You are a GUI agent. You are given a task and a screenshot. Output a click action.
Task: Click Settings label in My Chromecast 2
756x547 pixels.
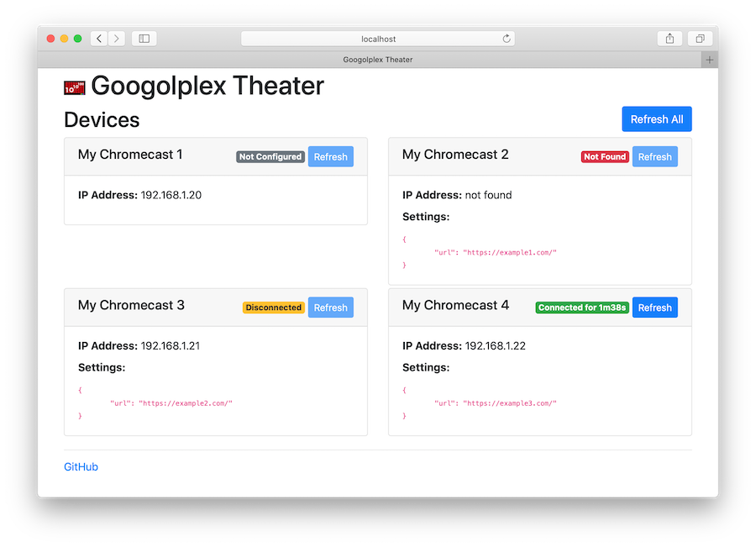point(426,217)
